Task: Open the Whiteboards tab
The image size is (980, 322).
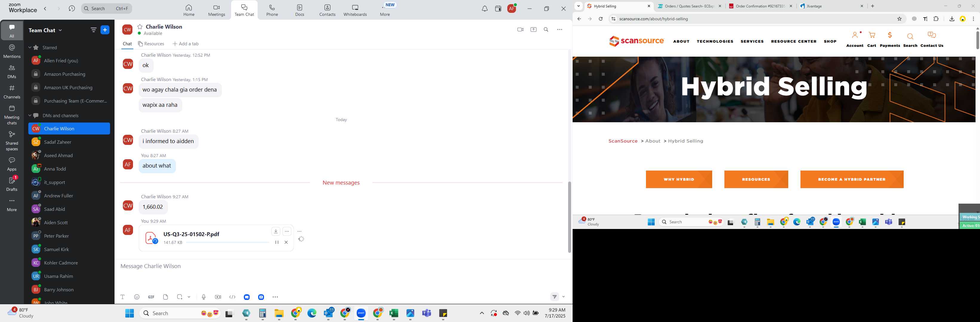Action: pos(355,10)
